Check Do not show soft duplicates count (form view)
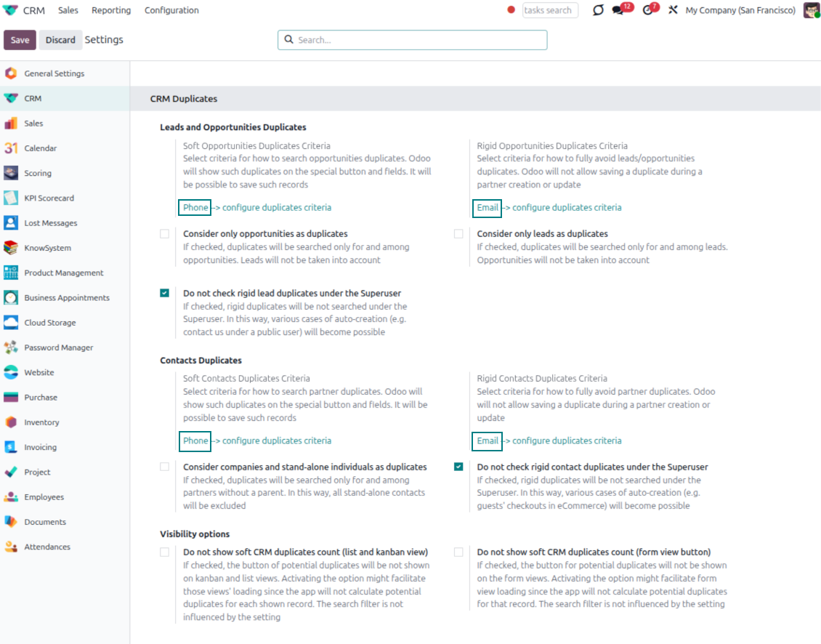Image resolution: width=821 pixels, height=644 pixels. 458,552
